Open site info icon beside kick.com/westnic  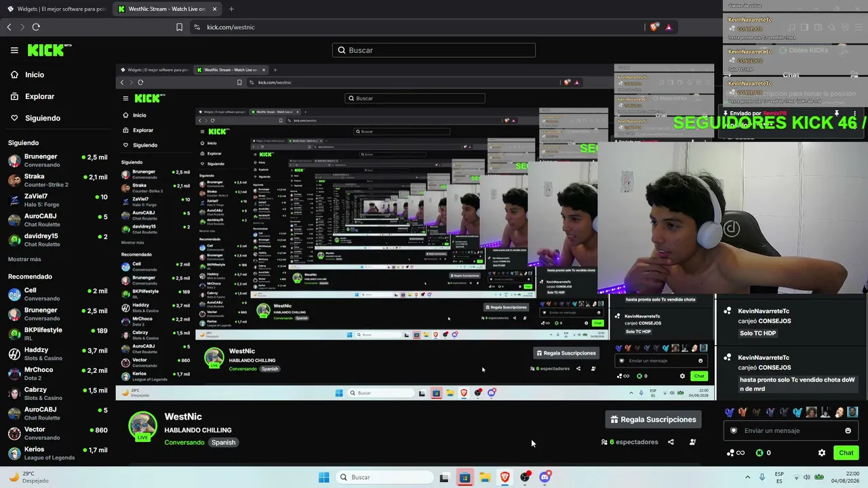click(197, 27)
